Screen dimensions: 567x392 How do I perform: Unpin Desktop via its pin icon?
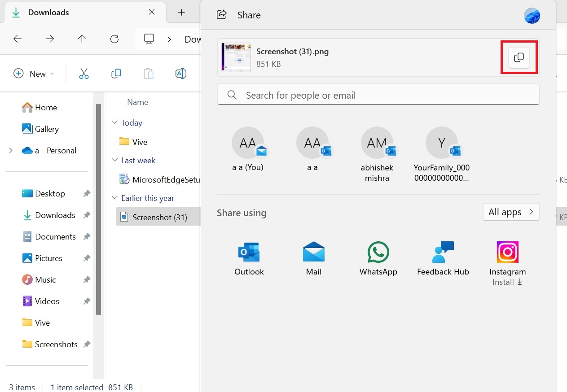pyautogui.click(x=87, y=194)
